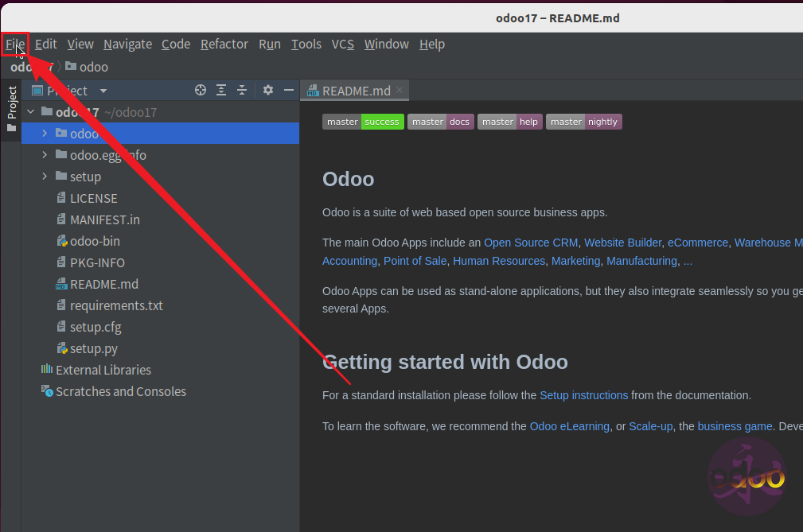Open the File menu
Screen dimensions: 803x532
click(15, 45)
